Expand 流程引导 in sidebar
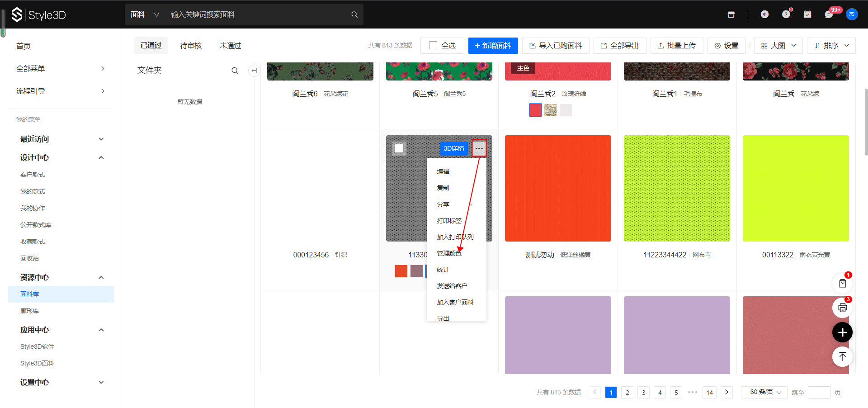868x408 pixels. (x=61, y=91)
